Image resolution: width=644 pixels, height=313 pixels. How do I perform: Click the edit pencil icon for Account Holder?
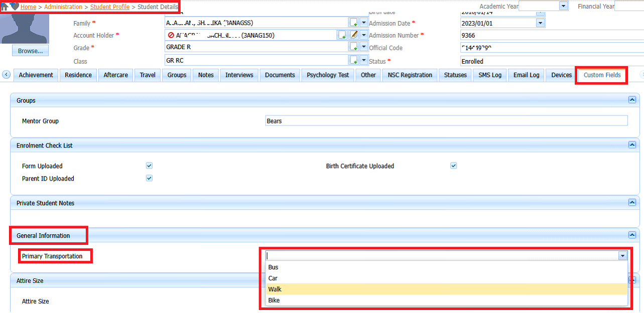[x=354, y=35]
